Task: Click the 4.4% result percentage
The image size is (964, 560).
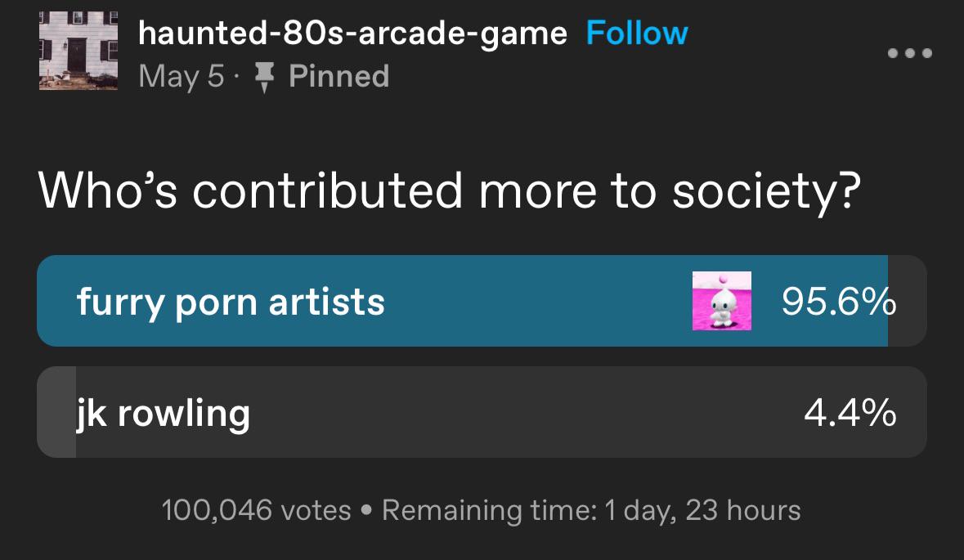Action: 850,413
